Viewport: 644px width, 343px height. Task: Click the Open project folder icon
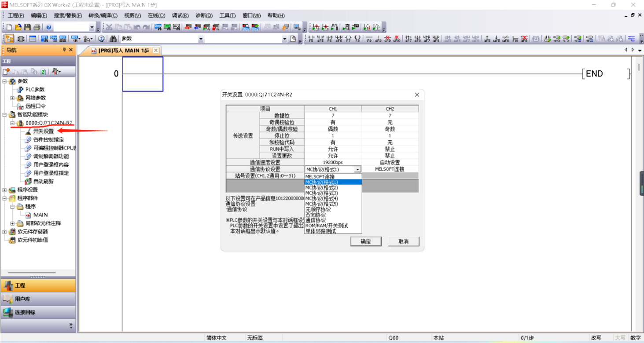pyautogui.click(x=18, y=27)
